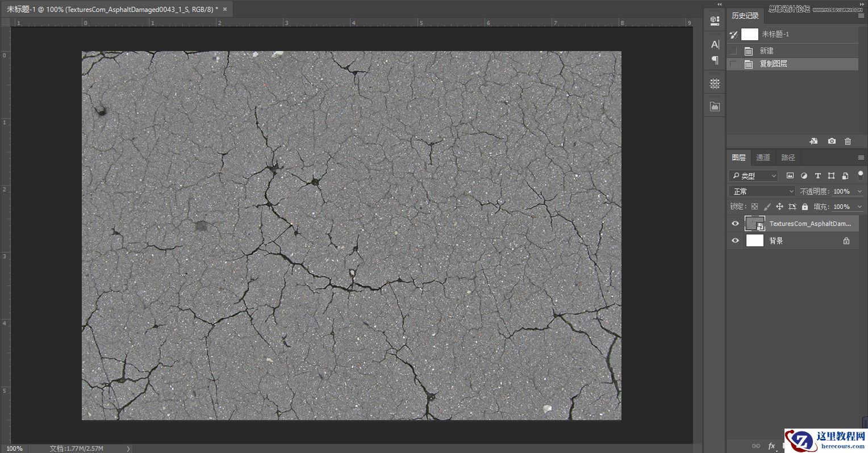The image size is (868, 453).
Task: Delete history state with trash icon
Action: tap(848, 141)
